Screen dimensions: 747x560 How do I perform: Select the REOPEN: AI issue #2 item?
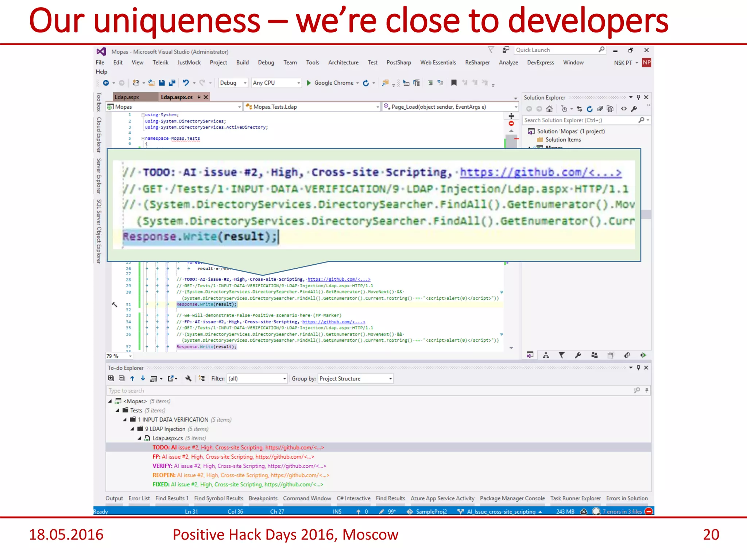[x=241, y=475]
